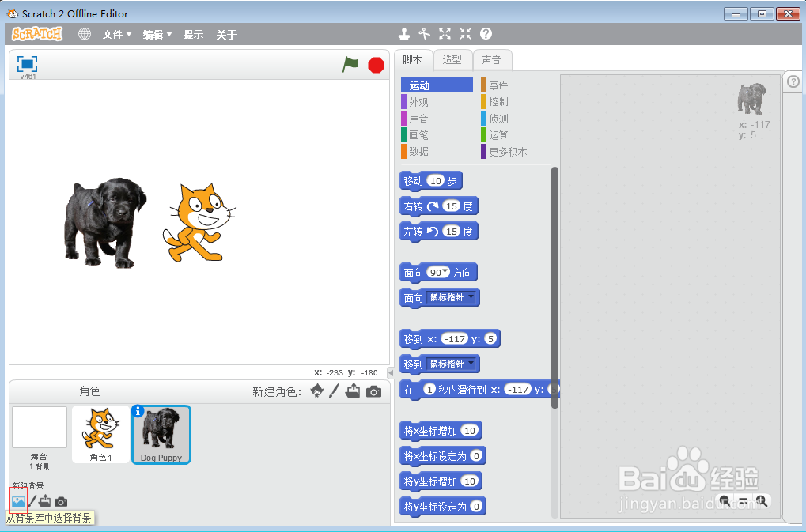This screenshot has width=806, height=532.
Task: Open direction dropdown in 面向 90 方向 block
Action: (x=445, y=271)
